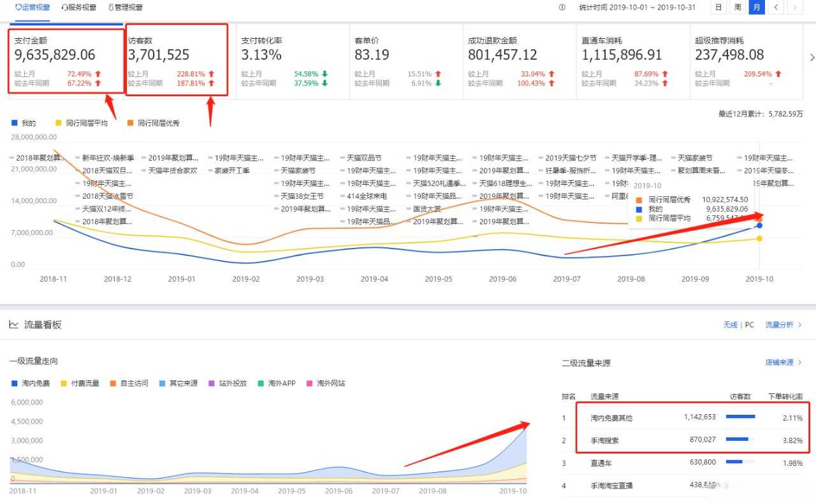Screen dimensions: 816x504
Task: Open the 店铺来源 link
Action: tap(783, 363)
